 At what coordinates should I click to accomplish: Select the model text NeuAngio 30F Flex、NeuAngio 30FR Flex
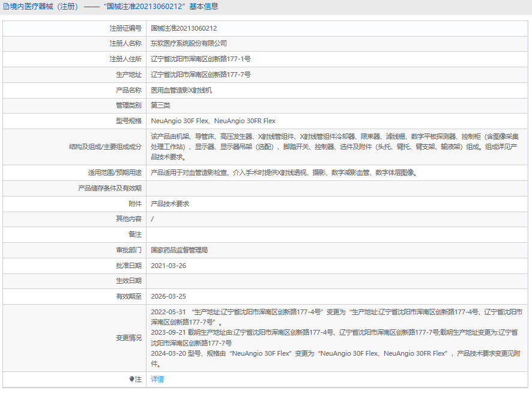[213, 121]
